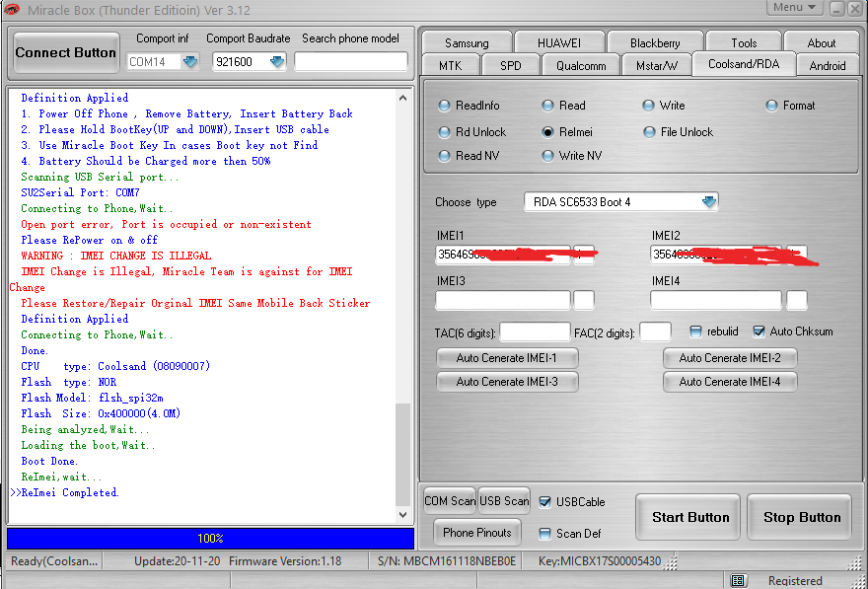868x589 pixels.
Task: Switch to the Android tab
Action: pyautogui.click(x=827, y=65)
